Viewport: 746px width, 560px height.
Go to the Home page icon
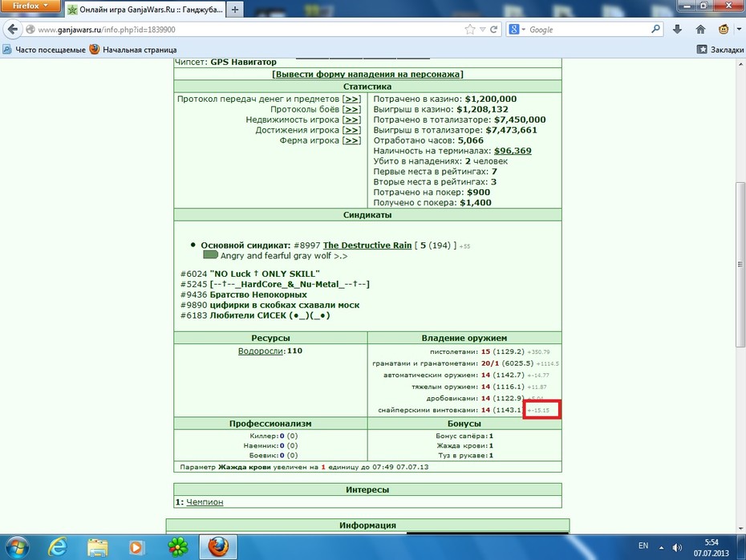click(700, 30)
